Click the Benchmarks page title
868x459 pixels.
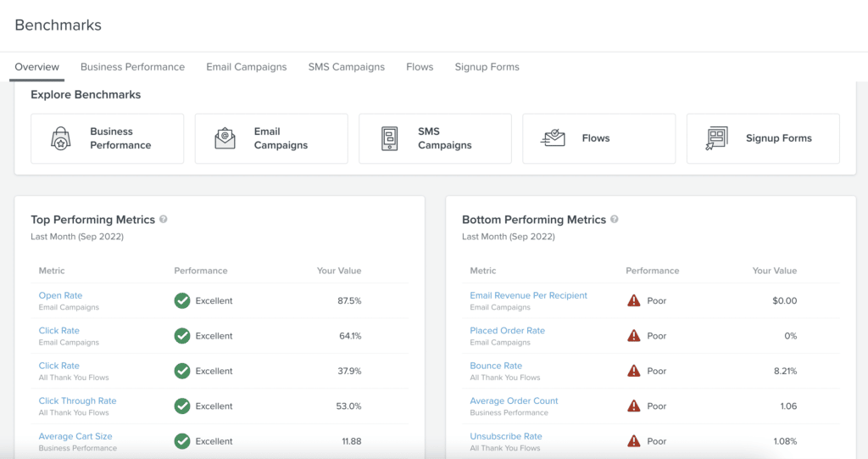58,25
